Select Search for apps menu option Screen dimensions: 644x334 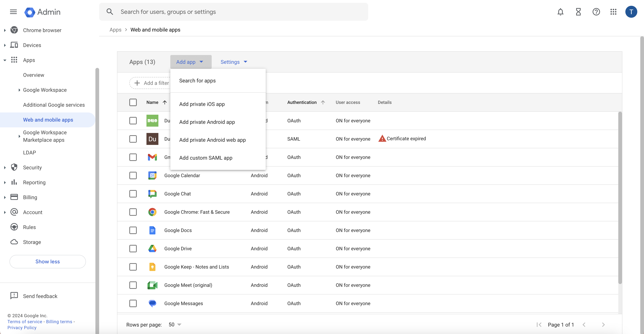coord(197,81)
